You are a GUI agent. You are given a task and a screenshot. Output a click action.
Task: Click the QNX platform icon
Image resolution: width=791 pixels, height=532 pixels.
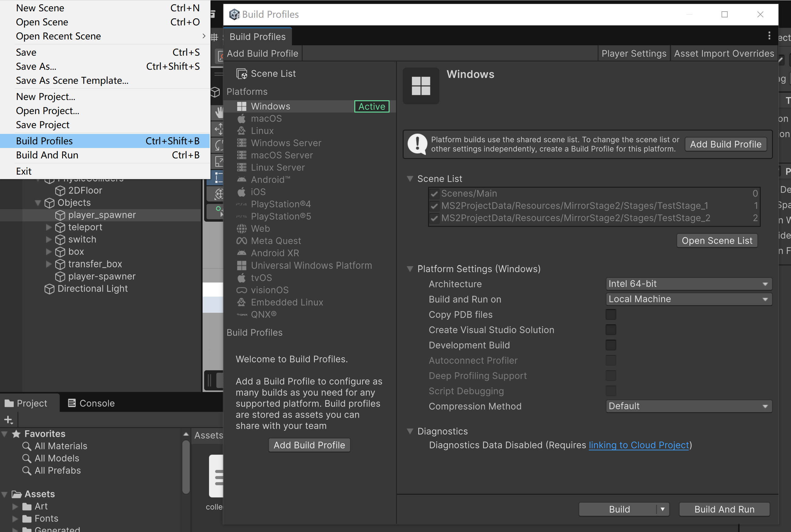tap(242, 315)
